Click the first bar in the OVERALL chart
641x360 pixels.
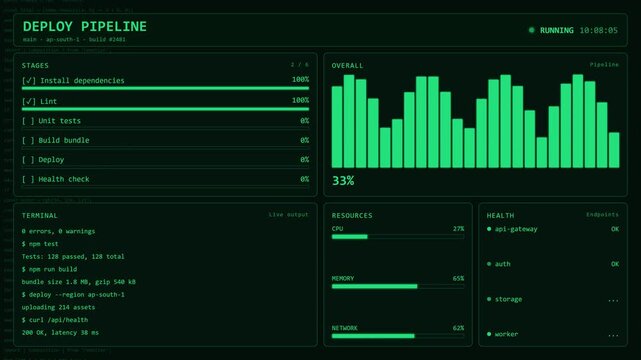click(337, 127)
